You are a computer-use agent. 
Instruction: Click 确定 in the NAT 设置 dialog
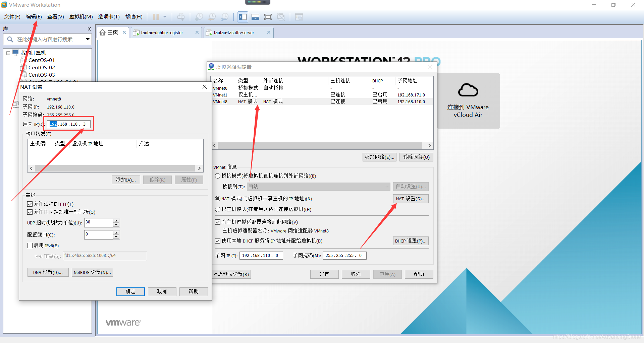click(x=130, y=292)
